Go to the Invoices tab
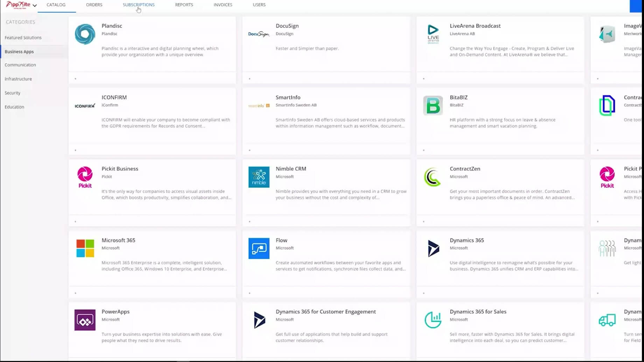This screenshot has width=644, height=362. coord(223,5)
